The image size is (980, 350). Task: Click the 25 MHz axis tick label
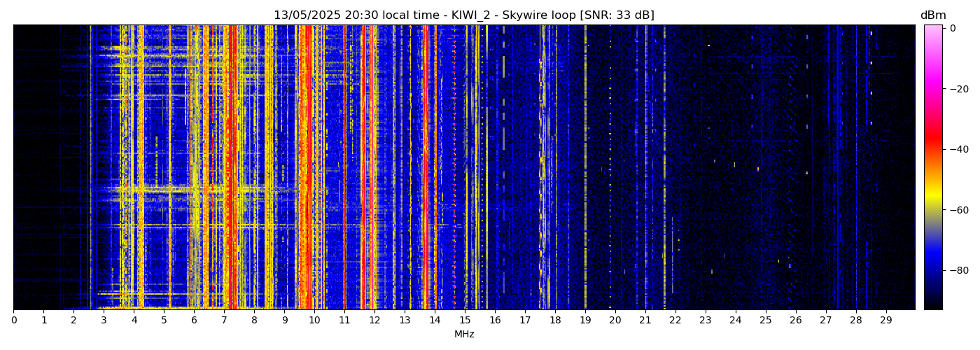pos(766,321)
